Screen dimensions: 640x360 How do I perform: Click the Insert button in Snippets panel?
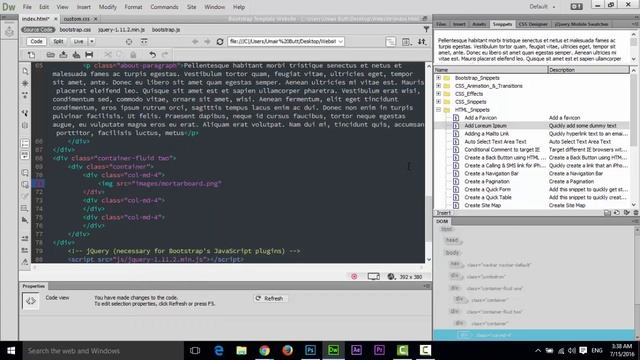click(444, 213)
